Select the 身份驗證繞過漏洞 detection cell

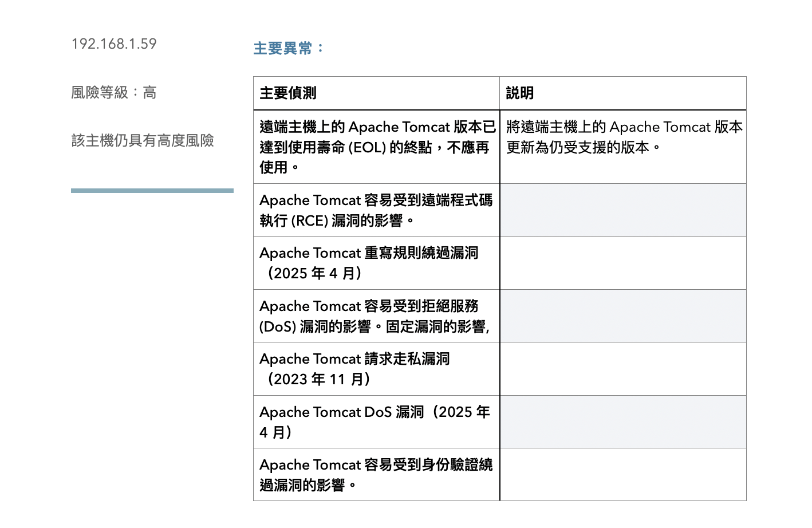[x=376, y=475]
